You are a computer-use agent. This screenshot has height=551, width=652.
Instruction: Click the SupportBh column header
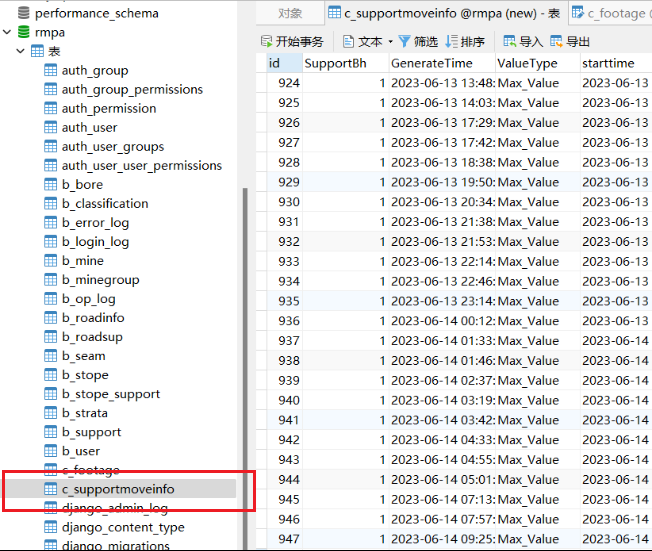346,63
